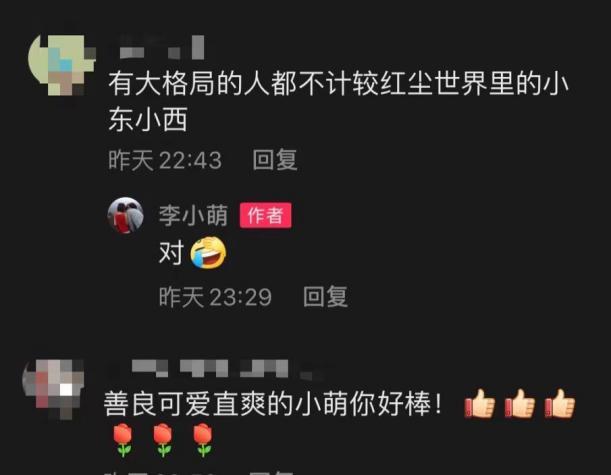Select the comment 善良可爱直爽的小萌你好棒
Viewport: 611px width, 475px height.
[273, 404]
